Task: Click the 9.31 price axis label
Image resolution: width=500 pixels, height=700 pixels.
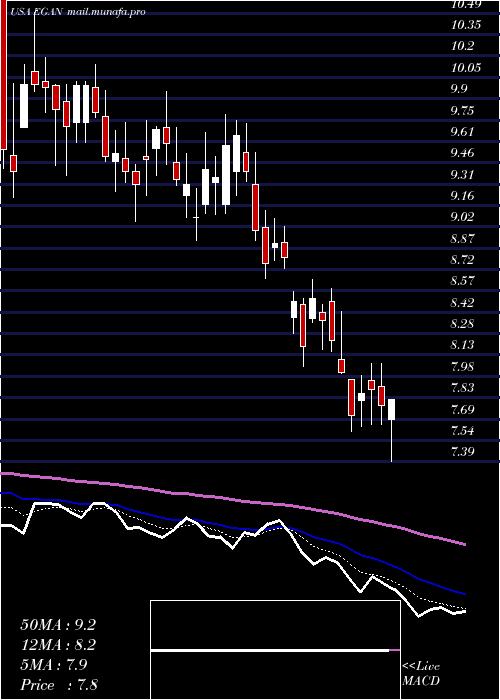Action: [462, 175]
